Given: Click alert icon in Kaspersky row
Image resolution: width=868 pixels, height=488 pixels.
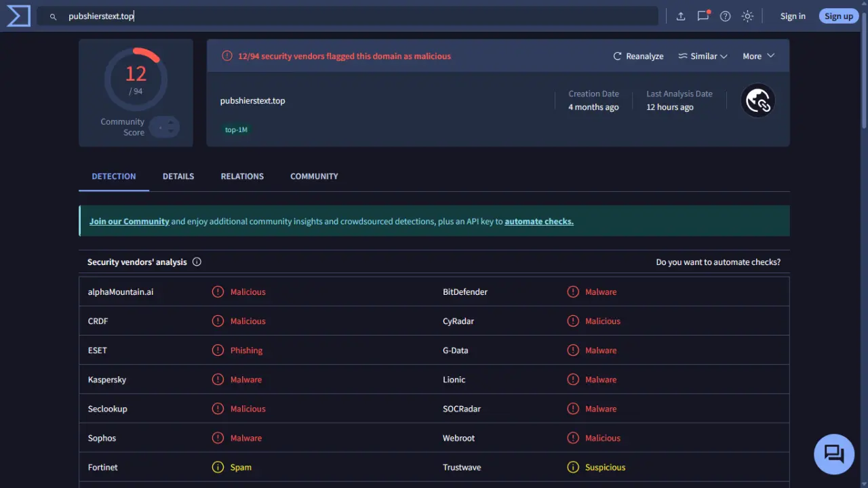Looking at the screenshot, I should click(x=218, y=379).
